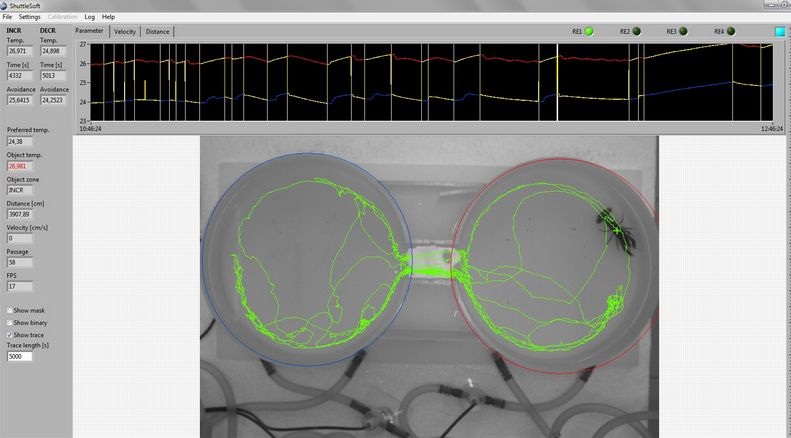Open the Settings menu
Screen dimensions: 791x438
30,17
